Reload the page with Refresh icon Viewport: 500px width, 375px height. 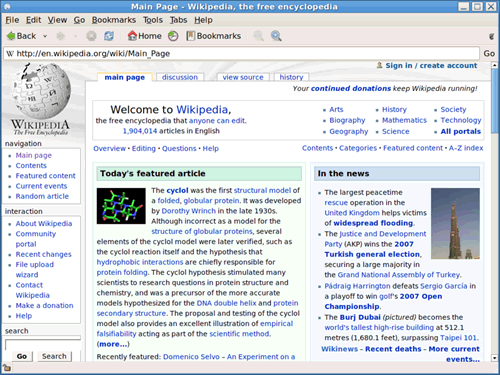[109, 36]
